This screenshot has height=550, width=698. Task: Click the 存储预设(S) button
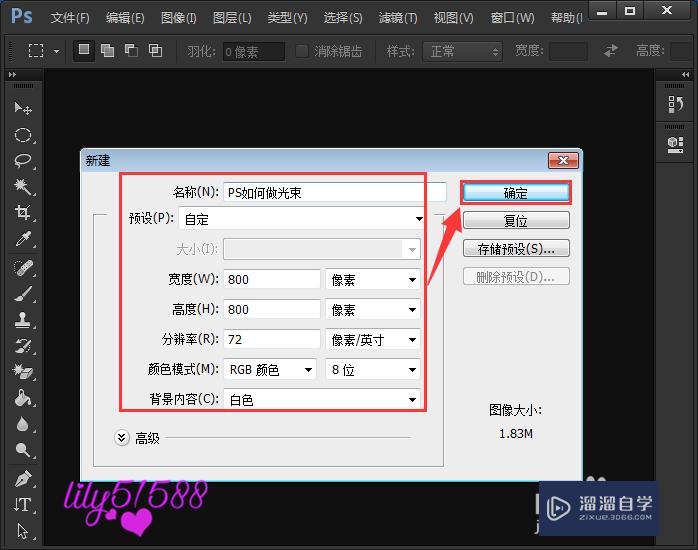[516, 248]
